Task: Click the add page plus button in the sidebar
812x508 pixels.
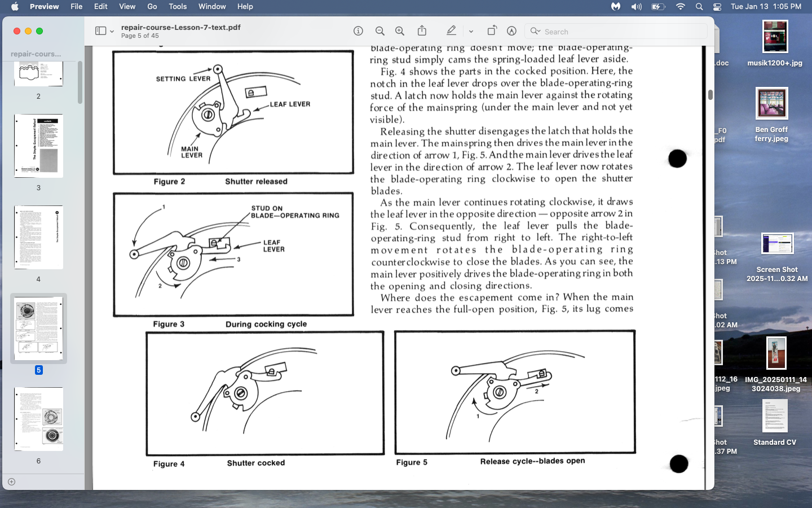Action: tap(11, 481)
